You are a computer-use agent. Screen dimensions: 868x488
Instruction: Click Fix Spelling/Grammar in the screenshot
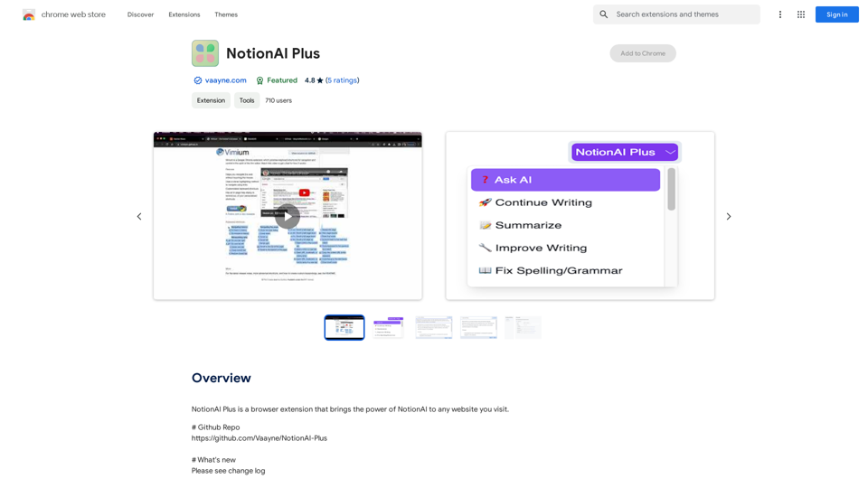click(551, 270)
